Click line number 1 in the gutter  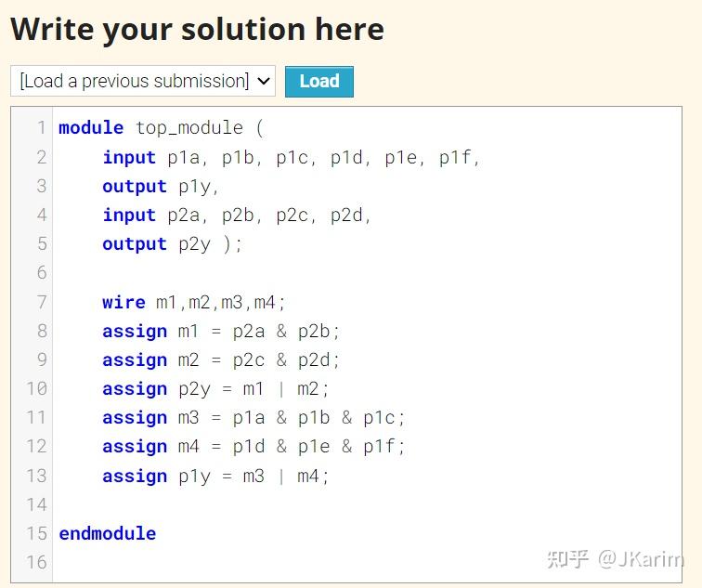pos(41,128)
